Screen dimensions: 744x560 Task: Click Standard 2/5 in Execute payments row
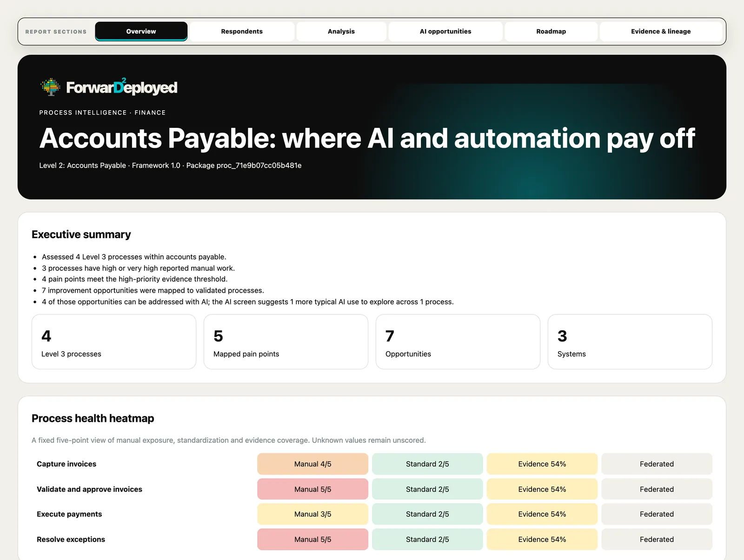pos(427,514)
